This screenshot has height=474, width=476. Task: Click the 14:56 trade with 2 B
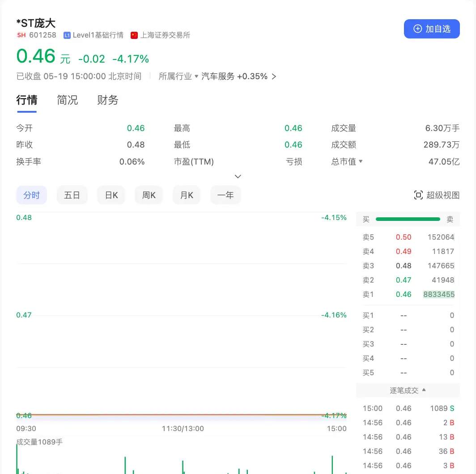point(408,423)
